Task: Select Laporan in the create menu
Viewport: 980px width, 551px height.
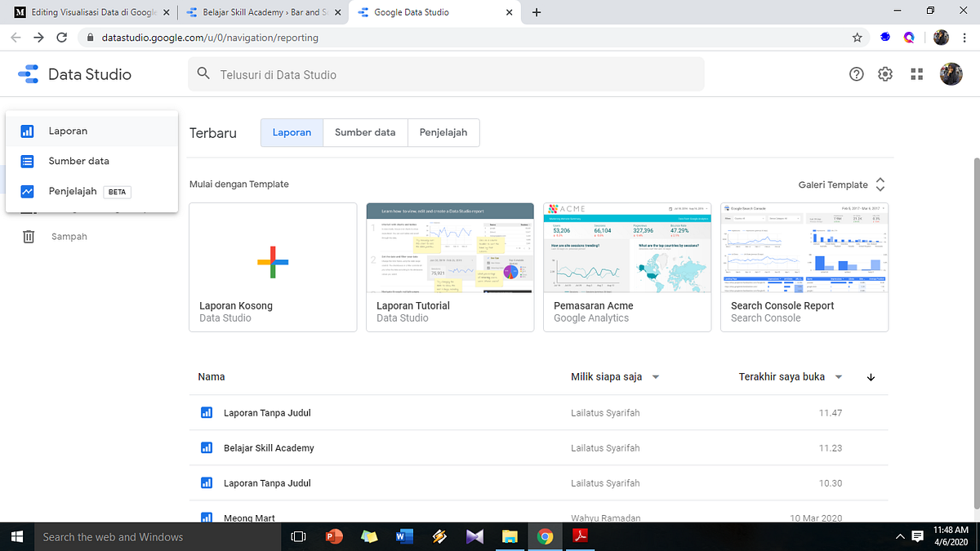Action: (x=91, y=131)
